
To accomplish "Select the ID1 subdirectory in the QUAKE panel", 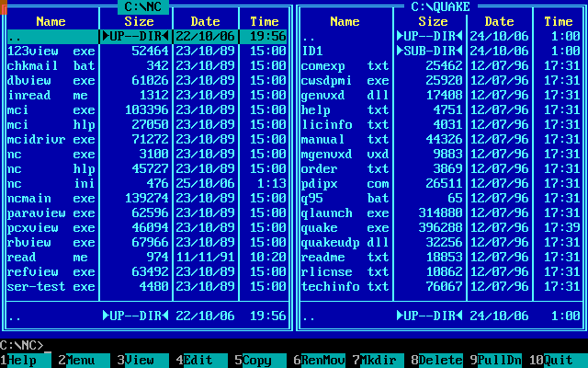I will click(441, 52).
